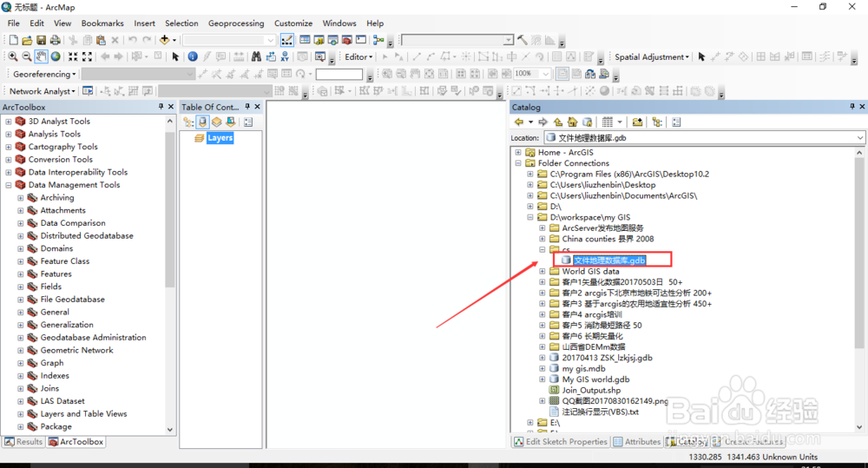The image size is (868, 468).
Task: Open the Customize menu
Action: 293,23
